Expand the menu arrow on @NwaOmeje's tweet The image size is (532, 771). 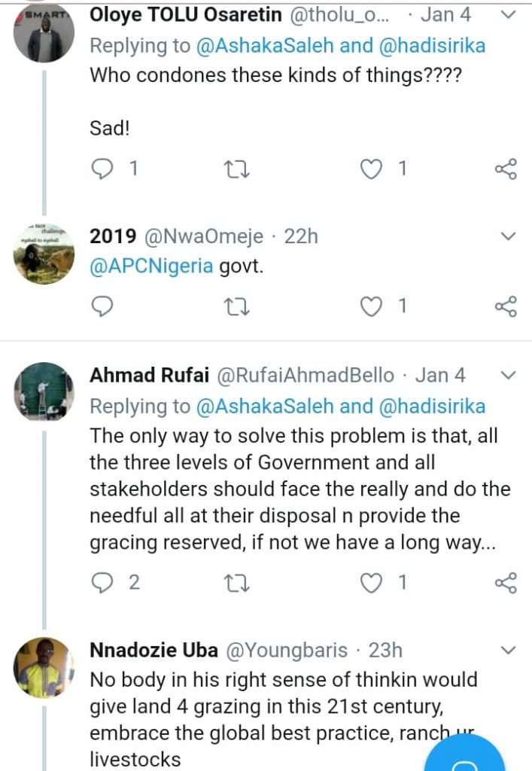coord(509,236)
